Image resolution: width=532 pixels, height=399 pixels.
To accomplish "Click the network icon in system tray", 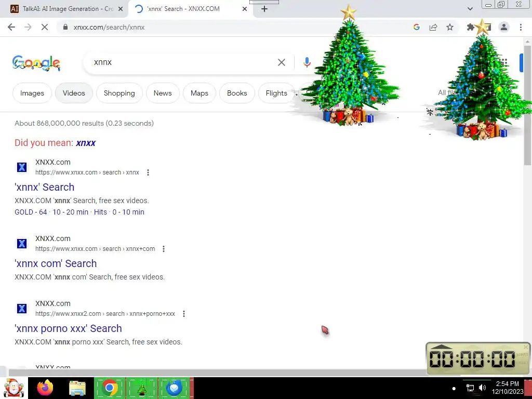I will (x=470, y=388).
